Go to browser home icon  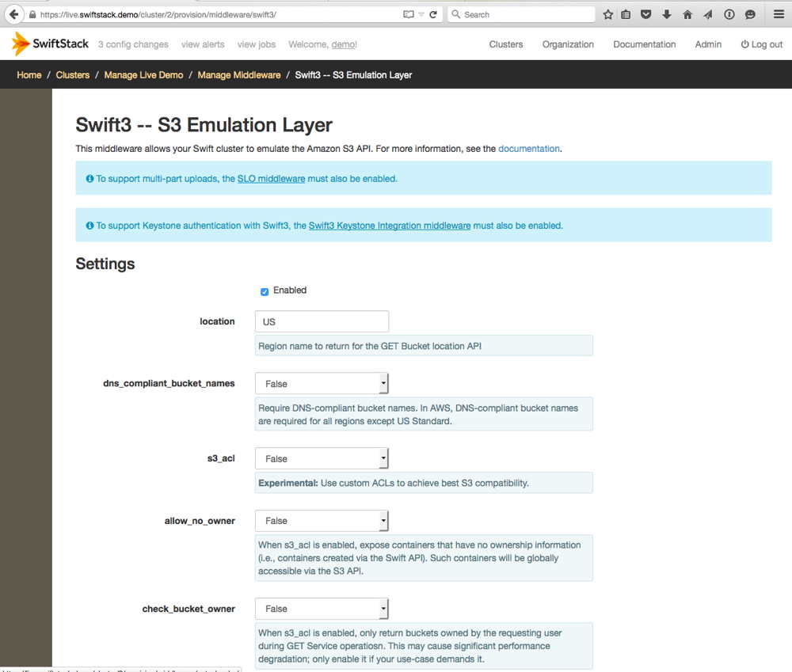point(687,14)
